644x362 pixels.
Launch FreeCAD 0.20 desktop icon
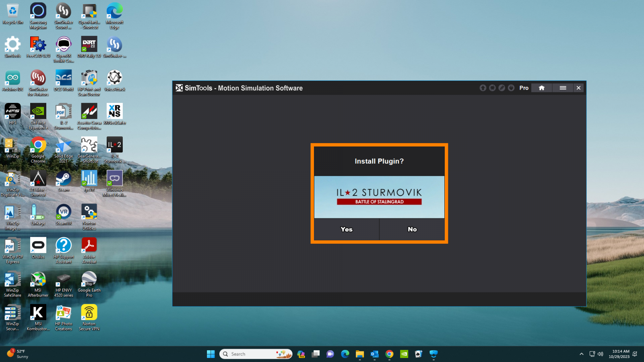click(38, 47)
